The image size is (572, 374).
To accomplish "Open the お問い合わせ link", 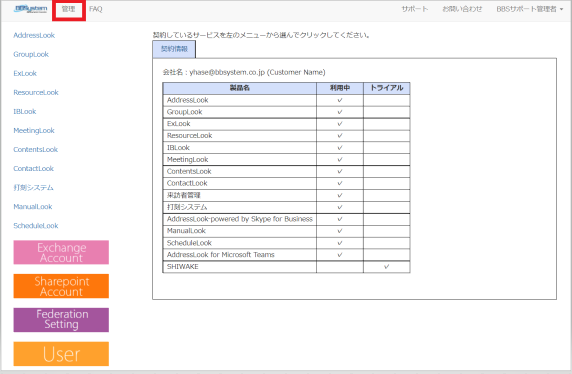I will click(462, 9).
